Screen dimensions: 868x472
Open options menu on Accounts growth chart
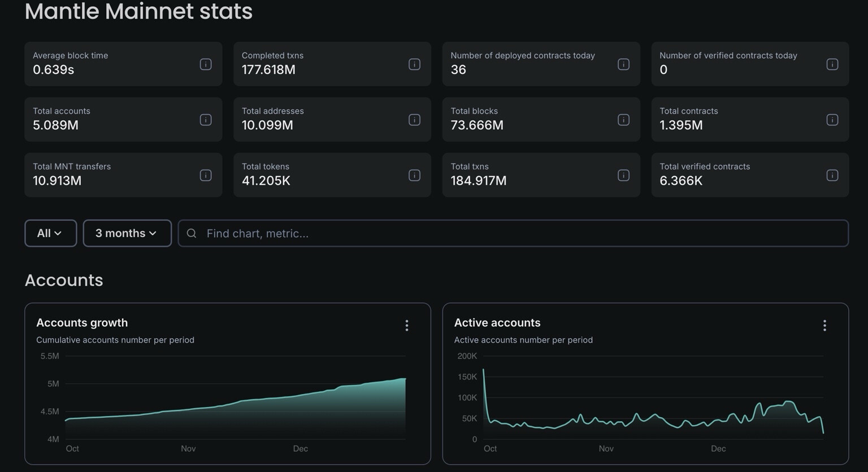[x=407, y=325]
